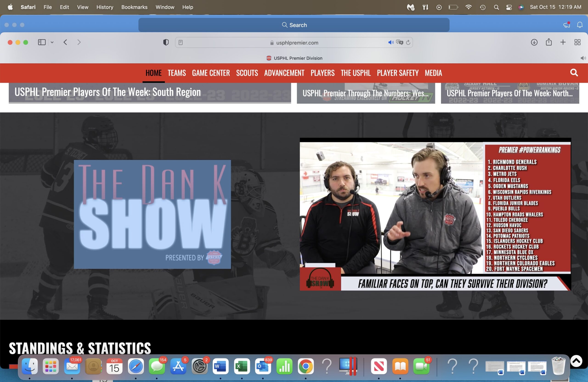Screen dimensions: 588x382
Task: Open the MEDIA navigation menu
Action: [x=433, y=73]
